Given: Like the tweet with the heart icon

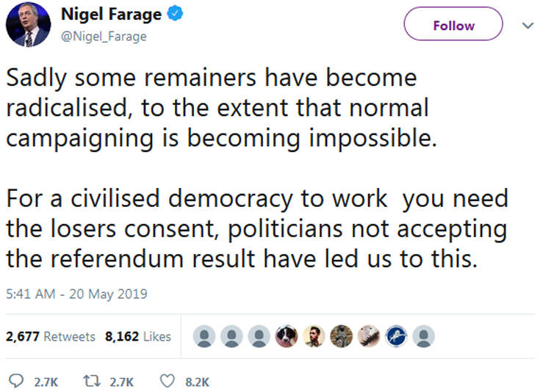Looking at the screenshot, I should (168, 382).
